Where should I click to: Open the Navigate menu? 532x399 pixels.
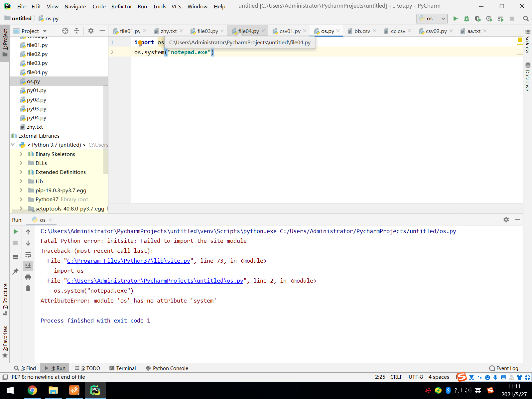pos(75,6)
